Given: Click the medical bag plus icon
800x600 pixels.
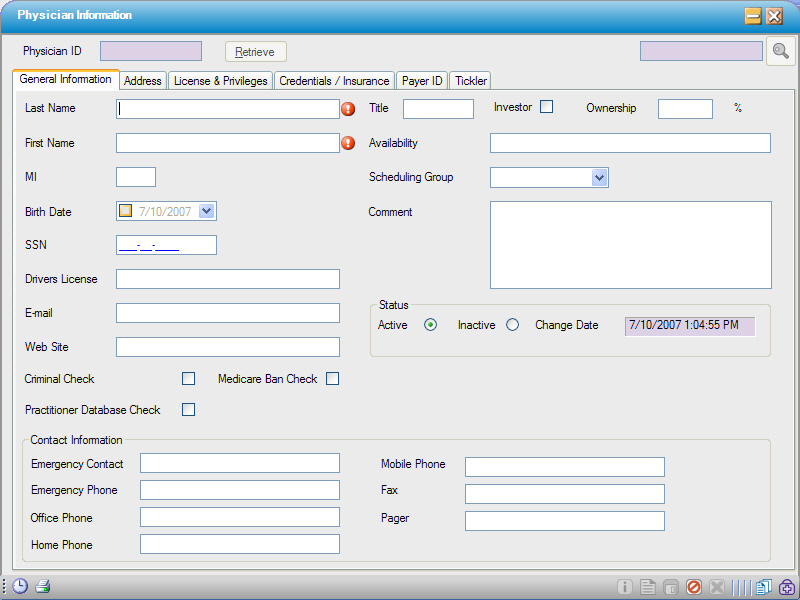Looking at the screenshot, I should [786, 587].
